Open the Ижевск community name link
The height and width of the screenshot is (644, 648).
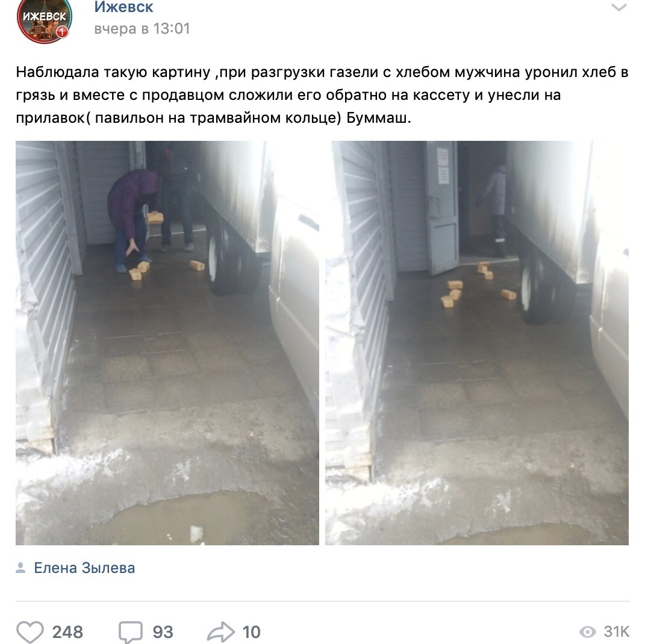click(123, 7)
